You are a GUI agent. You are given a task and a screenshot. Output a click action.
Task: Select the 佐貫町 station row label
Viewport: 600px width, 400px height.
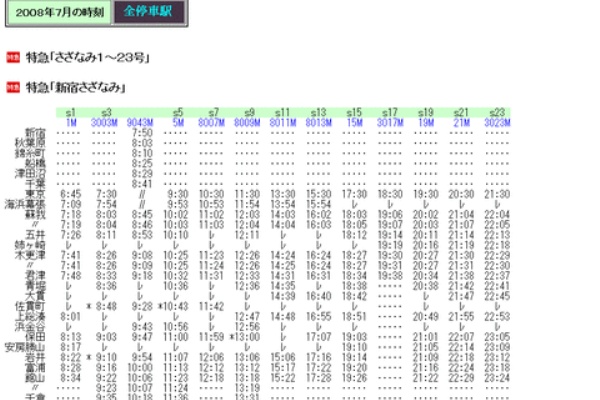coord(30,306)
